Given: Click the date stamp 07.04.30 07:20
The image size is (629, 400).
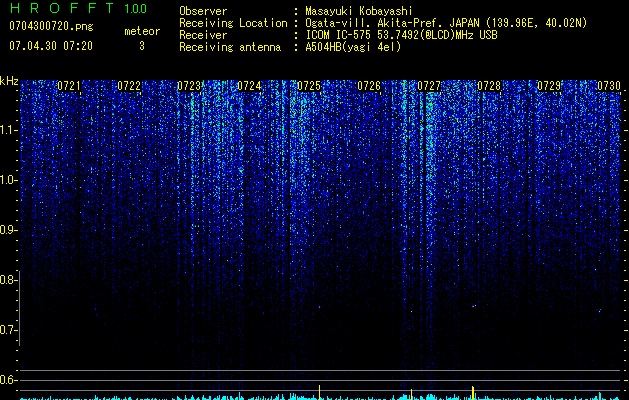Looking at the screenshot, I should 51,46.
